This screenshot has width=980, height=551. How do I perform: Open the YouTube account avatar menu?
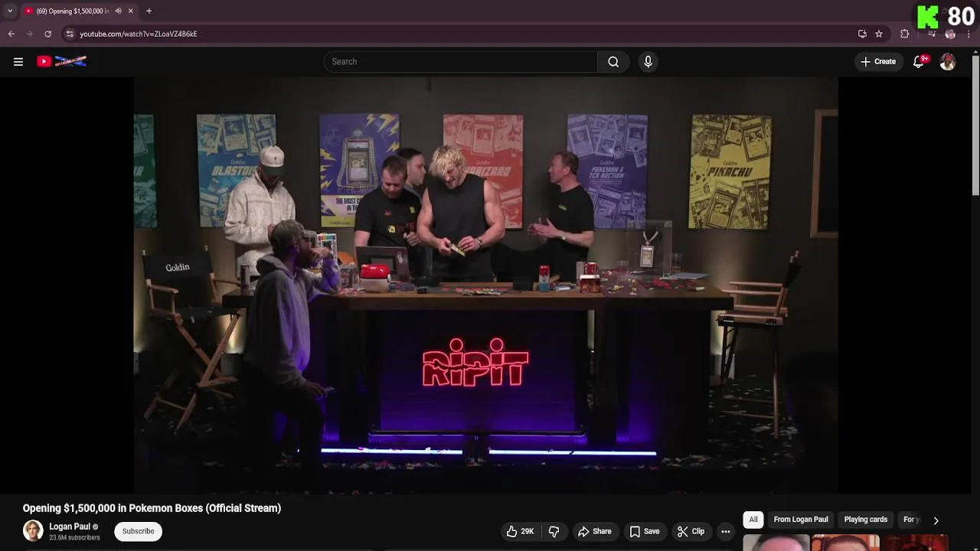[948, 61]
